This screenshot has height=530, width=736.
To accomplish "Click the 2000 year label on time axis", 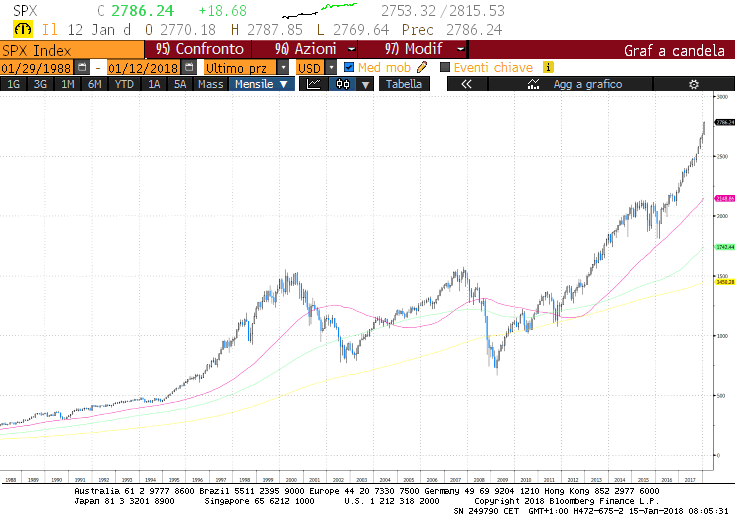I will 291,480.
